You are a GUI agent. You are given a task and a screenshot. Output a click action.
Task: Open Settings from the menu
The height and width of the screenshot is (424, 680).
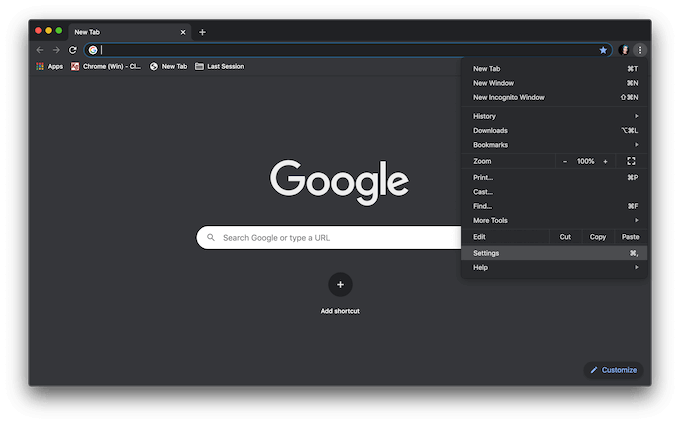[x=554, y=253]
